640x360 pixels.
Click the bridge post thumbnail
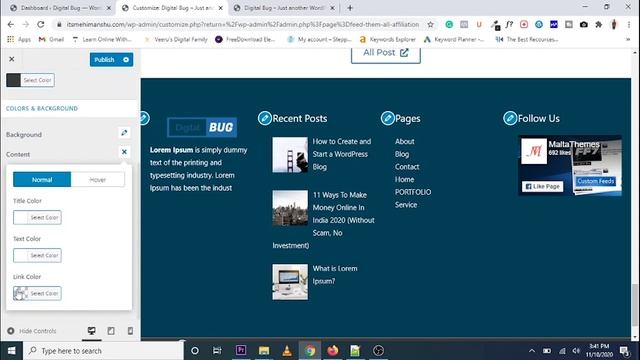point(290,155)
